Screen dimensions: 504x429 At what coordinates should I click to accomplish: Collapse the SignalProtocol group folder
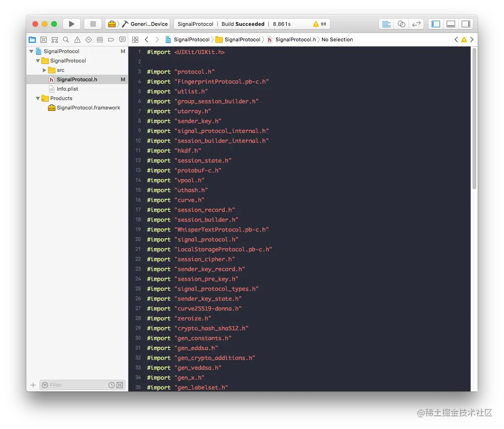coord(38,61)
